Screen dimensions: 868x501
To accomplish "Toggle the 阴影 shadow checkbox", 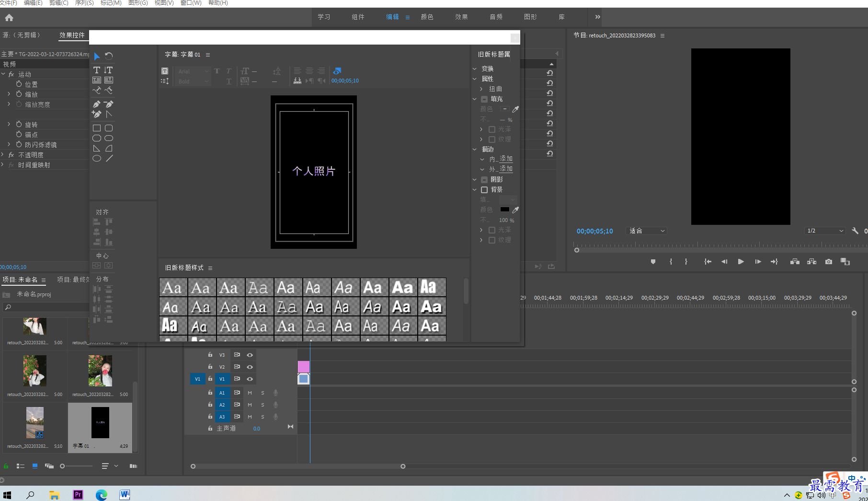I will click(484, 180).
